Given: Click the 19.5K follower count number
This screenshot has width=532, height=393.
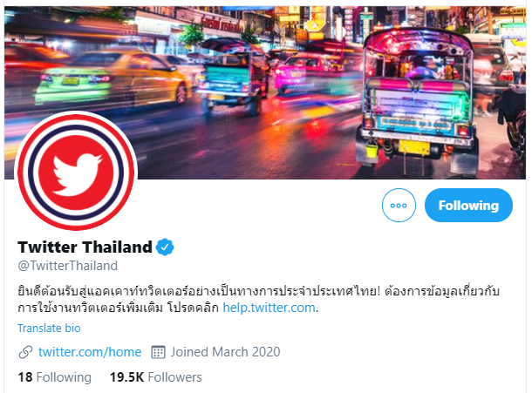Looking at the screenshot, I should pyautogui.click(x=126, y=377).
